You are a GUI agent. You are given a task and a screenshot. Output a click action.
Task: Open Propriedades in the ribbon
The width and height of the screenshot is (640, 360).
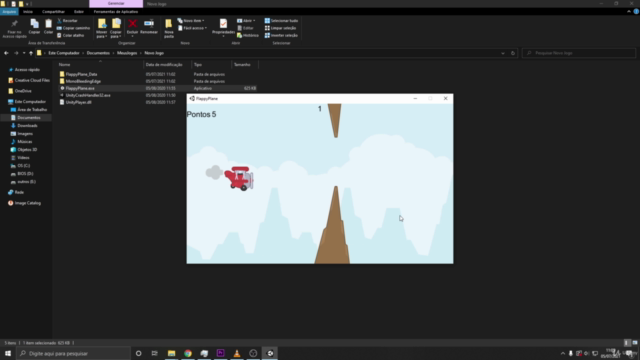pyautogui.click(x=223, y=28)
